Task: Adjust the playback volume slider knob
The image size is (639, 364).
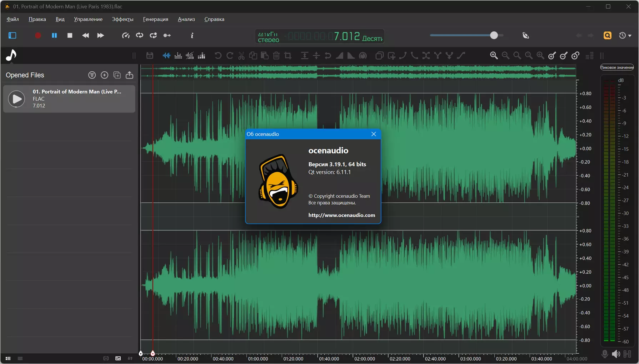Action: [x=494, y=35]
